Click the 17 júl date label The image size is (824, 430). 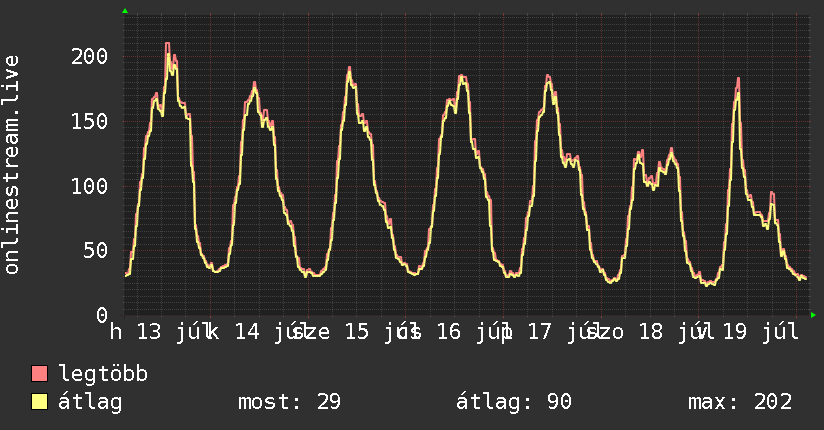(x=560, y=332)
